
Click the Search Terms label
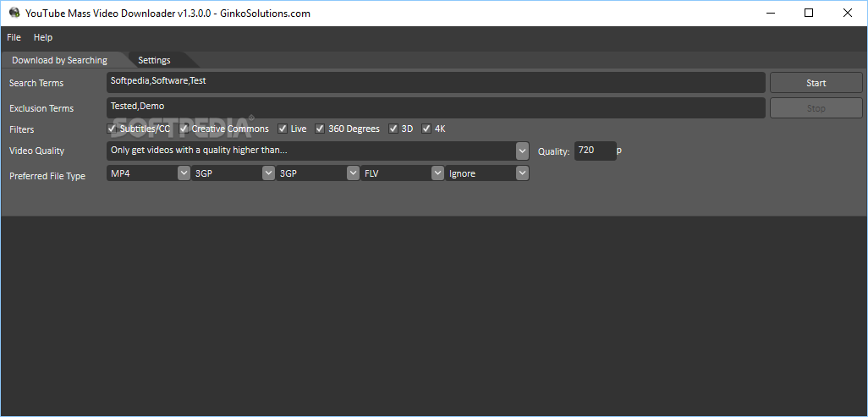click(x=36, y=83)
